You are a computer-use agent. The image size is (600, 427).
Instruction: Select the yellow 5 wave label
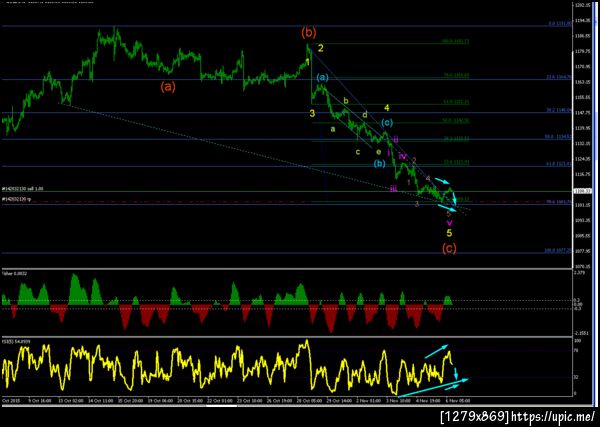click(450, 232)
